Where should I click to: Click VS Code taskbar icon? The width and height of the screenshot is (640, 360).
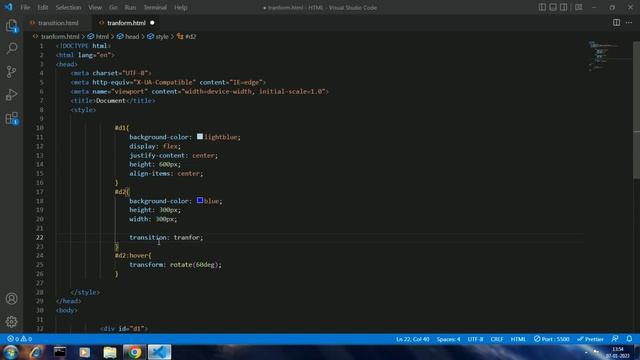159,352
